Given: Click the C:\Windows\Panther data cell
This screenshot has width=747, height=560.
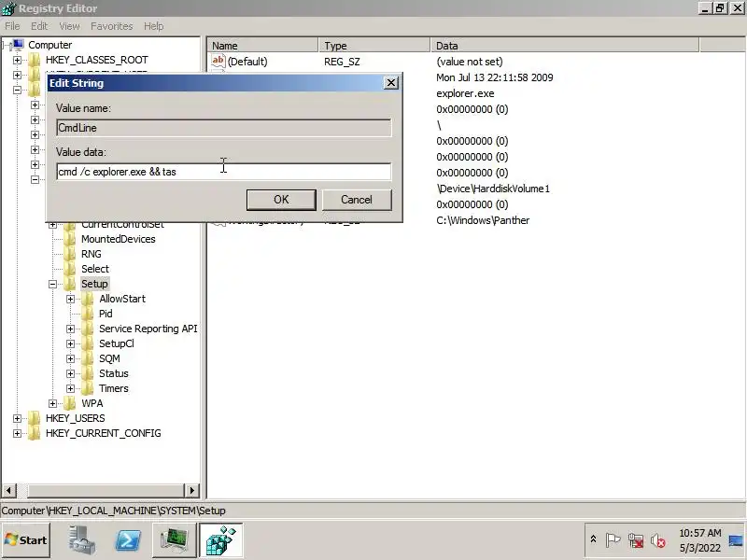Looking at the screenshot, I should pos(483,220).
